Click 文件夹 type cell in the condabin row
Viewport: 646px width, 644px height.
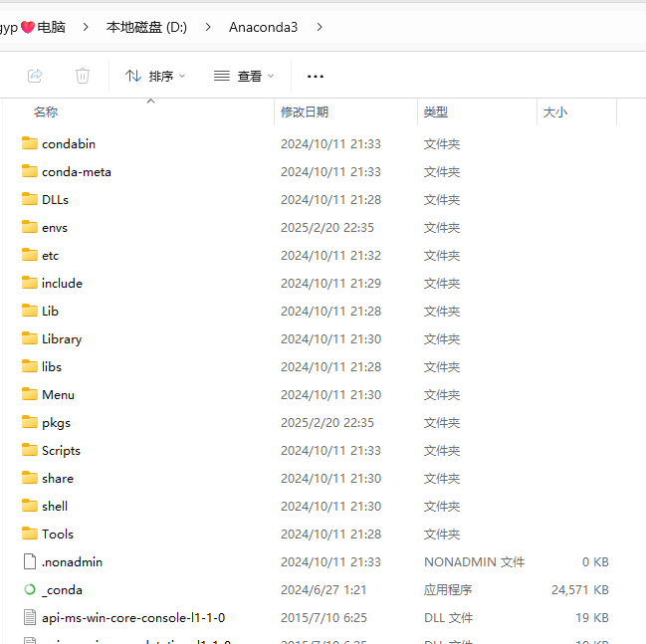442,143
